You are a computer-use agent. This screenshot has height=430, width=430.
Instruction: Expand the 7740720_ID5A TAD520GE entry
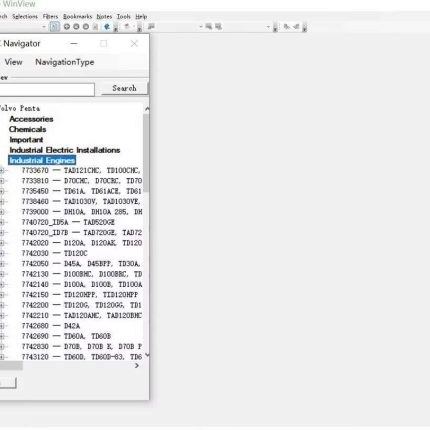(2, 222)
